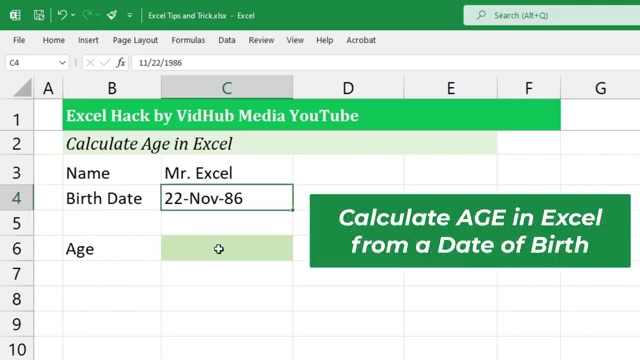Open the Customize Quick Access Toolbar dropdown

(129, 16)
